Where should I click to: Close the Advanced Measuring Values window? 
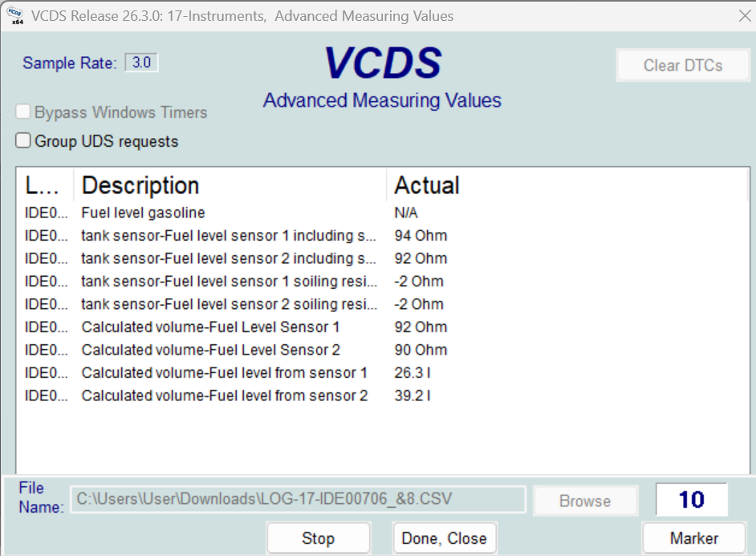pyautogui.click(x=745, y=16)
